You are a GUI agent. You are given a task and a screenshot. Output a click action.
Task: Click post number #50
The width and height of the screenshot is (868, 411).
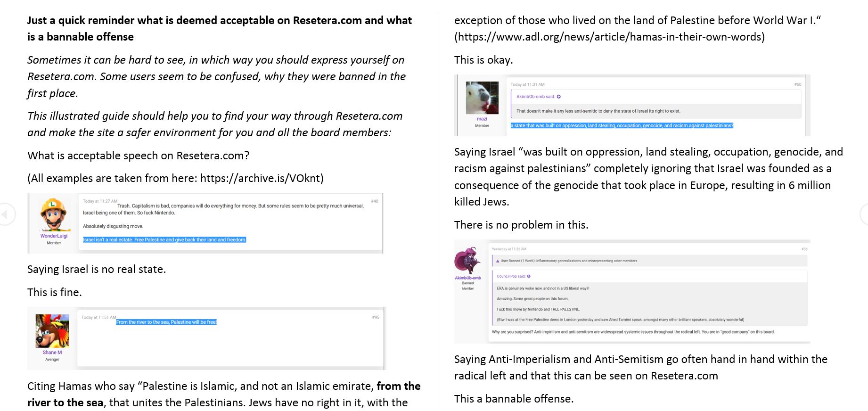click(798, 84)
